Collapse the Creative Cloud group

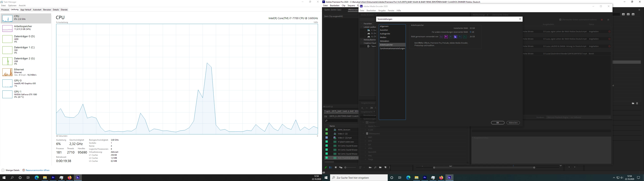(362, 43)
